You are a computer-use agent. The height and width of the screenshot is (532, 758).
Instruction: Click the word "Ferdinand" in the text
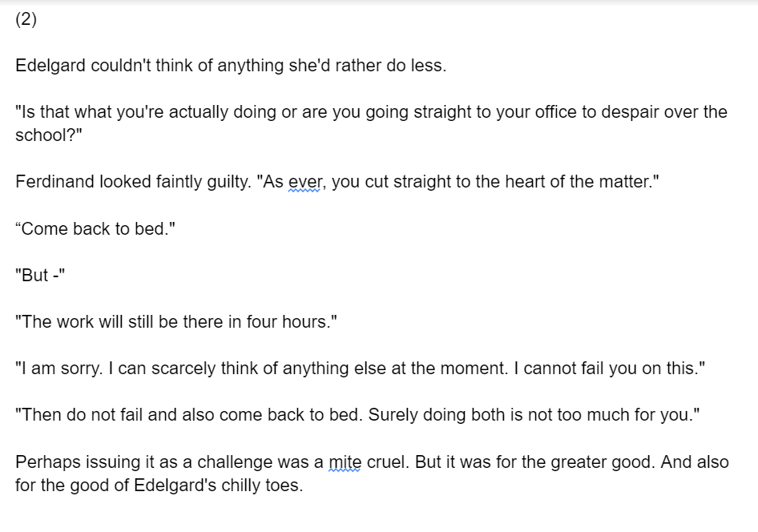point(54,182)
